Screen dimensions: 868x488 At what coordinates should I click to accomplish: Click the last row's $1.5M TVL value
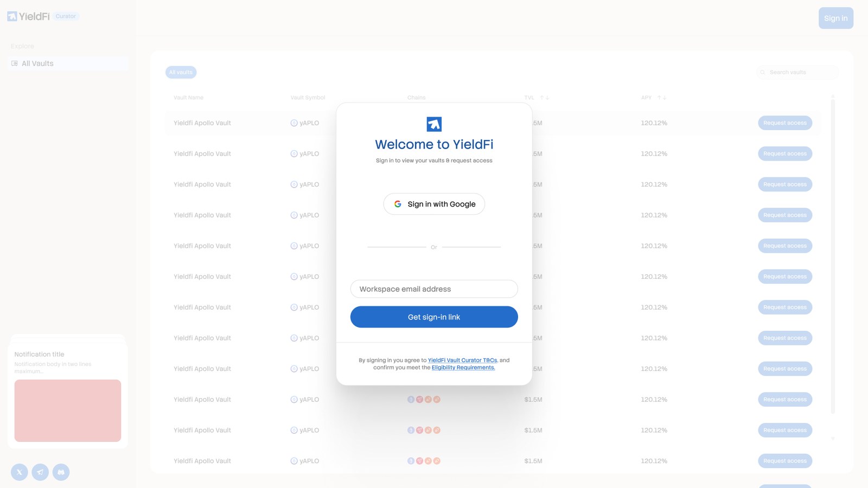[533, 461]
